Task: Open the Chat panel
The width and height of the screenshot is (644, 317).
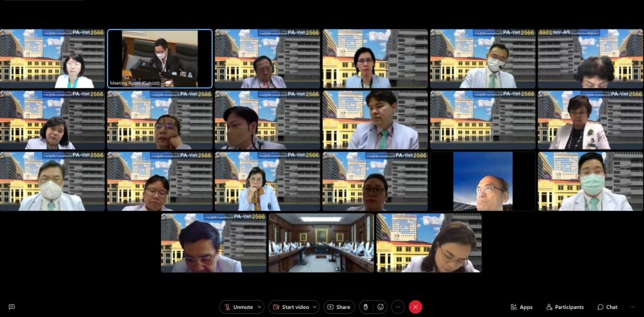Action: [x=607, y=307]
